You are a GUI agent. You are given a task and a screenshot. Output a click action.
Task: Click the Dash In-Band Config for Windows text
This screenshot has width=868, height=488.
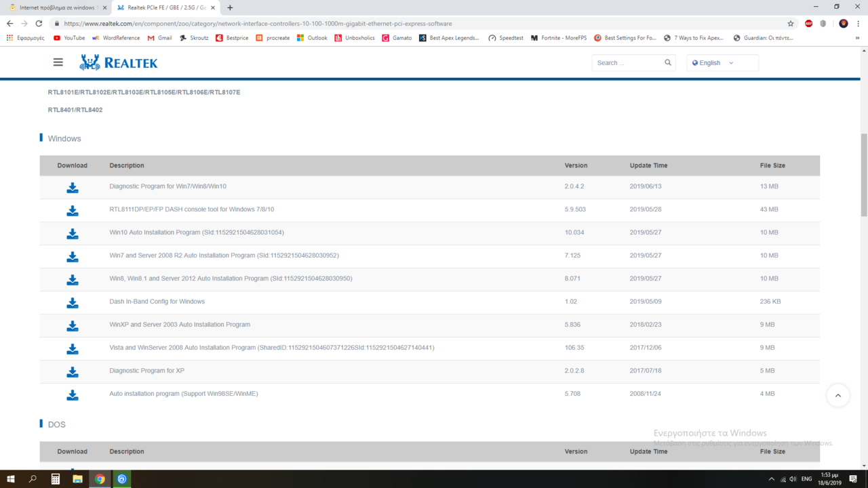[157, 302]
